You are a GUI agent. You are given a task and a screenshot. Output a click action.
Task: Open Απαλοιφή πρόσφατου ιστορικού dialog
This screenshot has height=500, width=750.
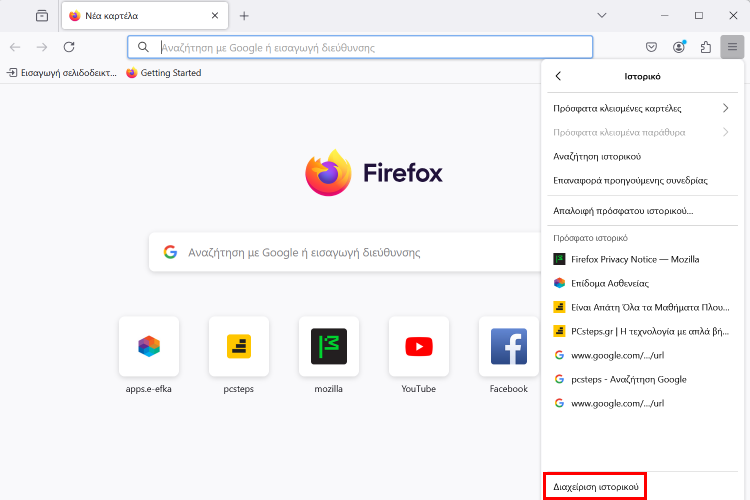point(642,211)
